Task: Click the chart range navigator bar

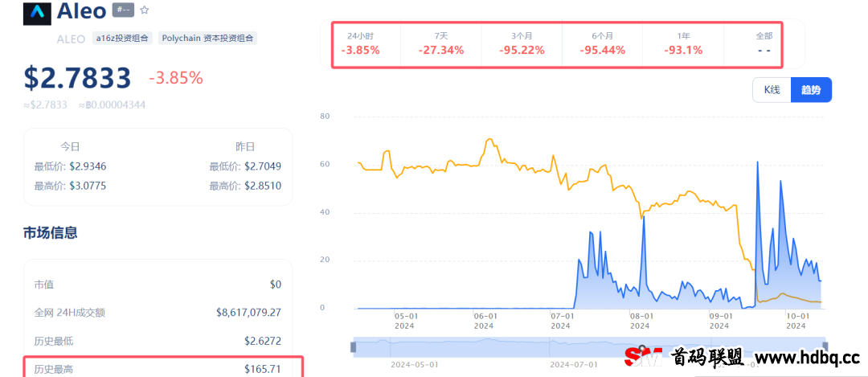Action: point(589,347)
